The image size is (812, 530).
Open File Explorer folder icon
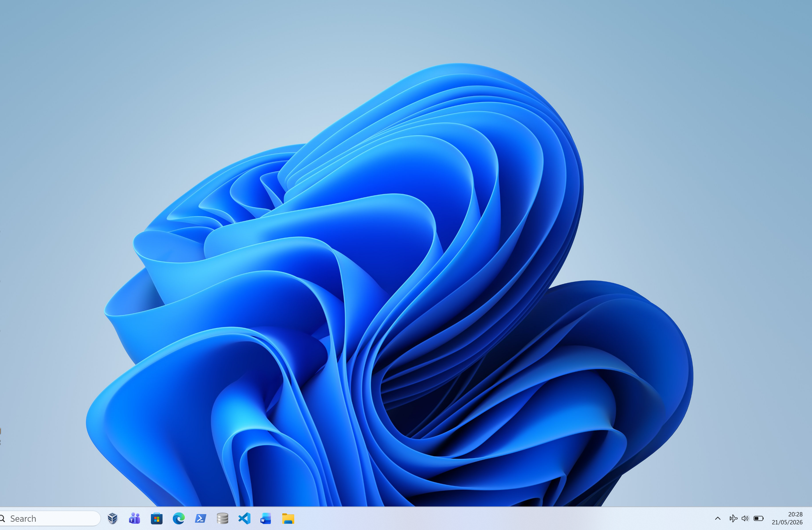288,518
